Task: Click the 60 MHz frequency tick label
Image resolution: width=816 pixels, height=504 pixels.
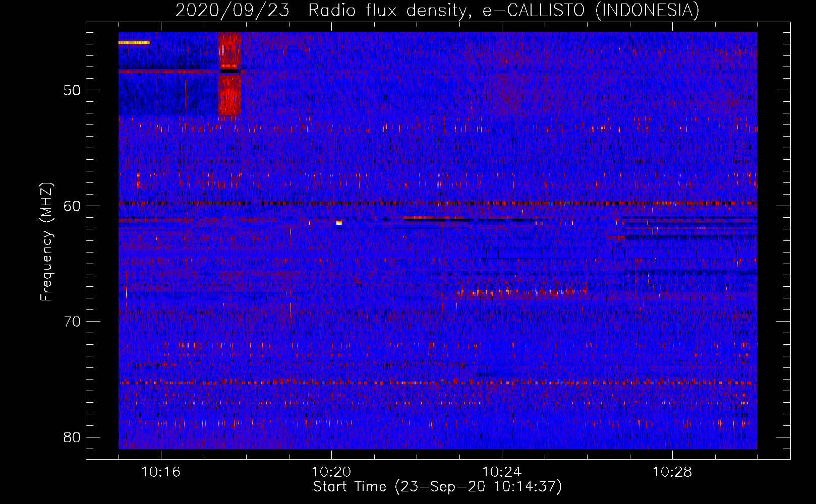Action: click(72, 206)
